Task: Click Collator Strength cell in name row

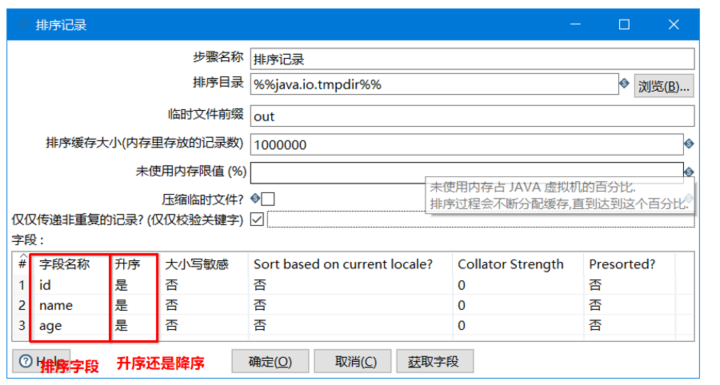Action: click(x=518, y=305)
